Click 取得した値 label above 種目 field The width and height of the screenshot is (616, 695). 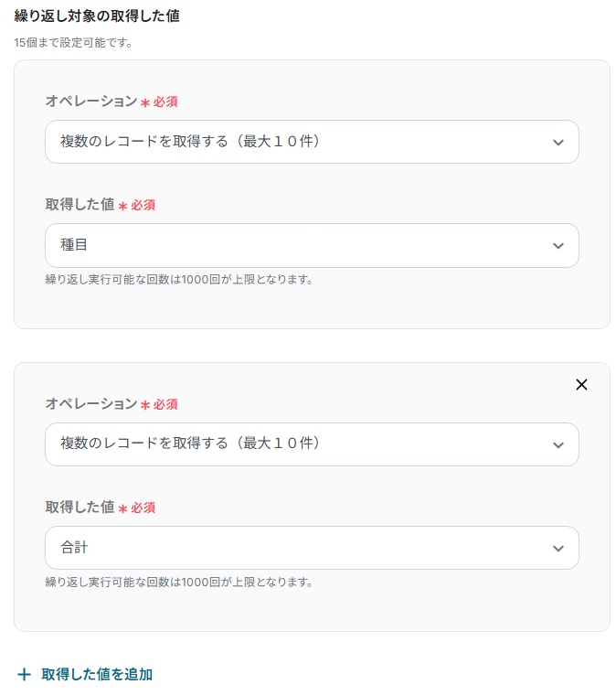[80, 205]
